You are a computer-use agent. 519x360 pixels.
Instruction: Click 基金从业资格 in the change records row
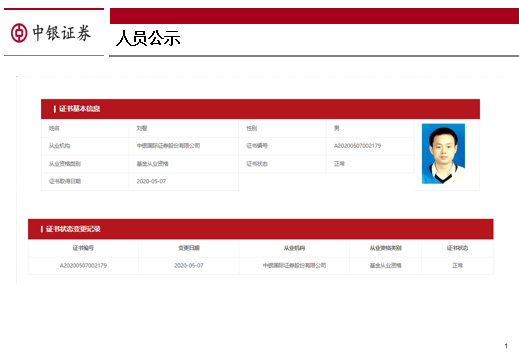click(385, 266)
